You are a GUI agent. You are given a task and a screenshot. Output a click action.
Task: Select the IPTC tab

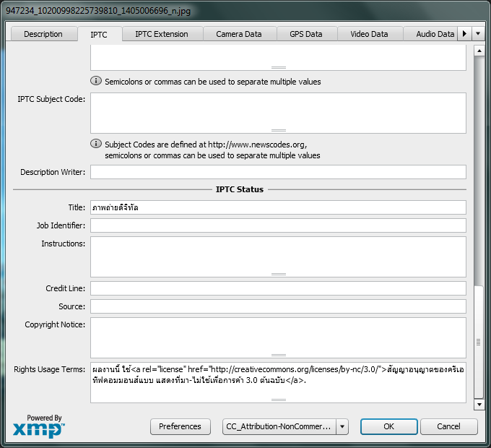pos(99,35)
